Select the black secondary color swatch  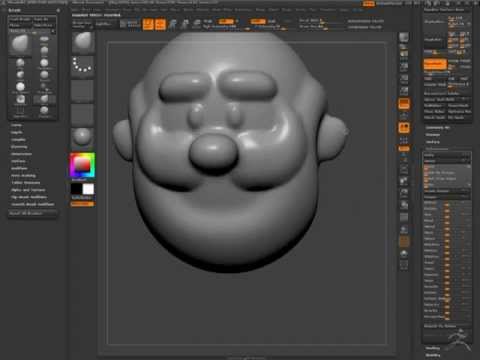(x=76, y=189)
